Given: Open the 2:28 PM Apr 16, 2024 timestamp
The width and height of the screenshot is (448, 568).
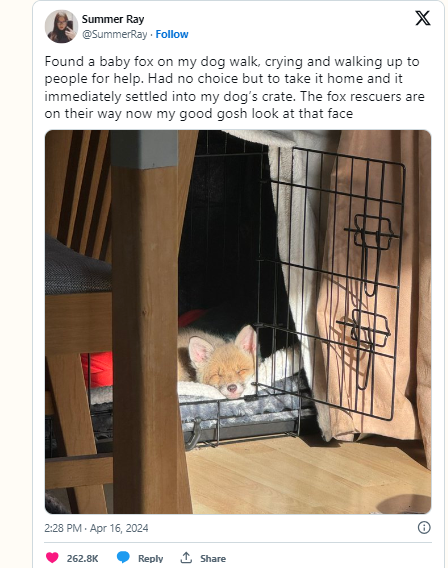Looking at the screenshot, I should (x=96, y=528).
